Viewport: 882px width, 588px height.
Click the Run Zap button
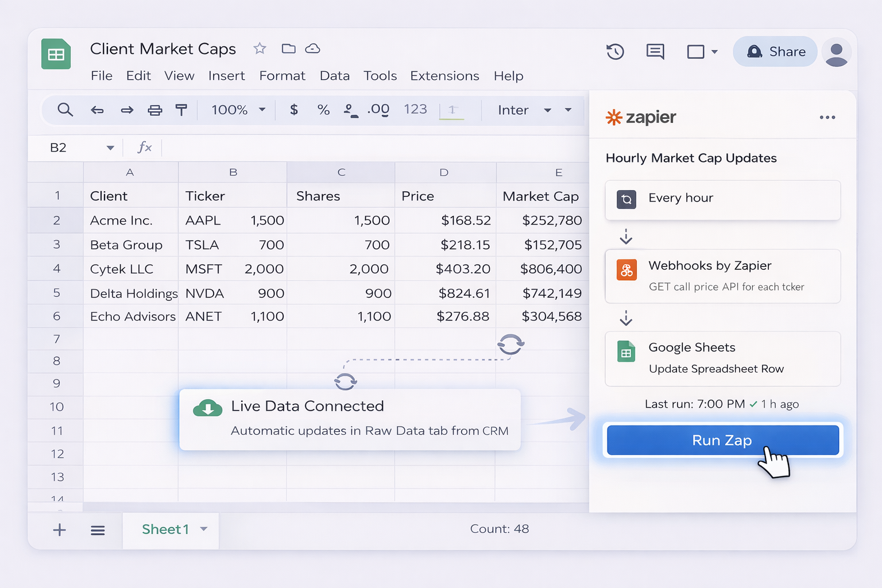click(723, 440)
